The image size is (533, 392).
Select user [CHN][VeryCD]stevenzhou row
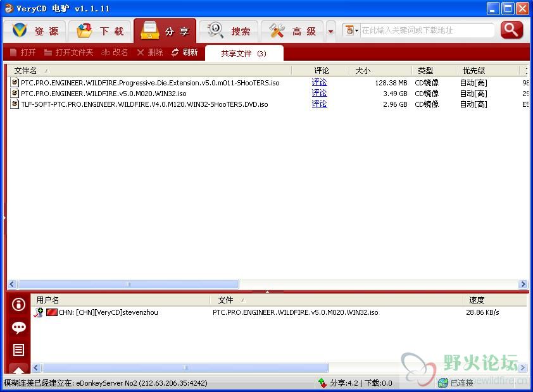click(279, 312)
